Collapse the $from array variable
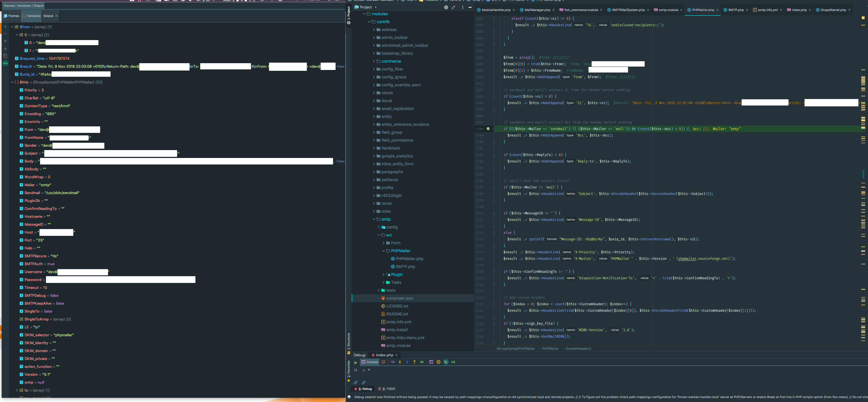Image resolution: width=868 pixels, height=402 pixels. tap(12, 27)
